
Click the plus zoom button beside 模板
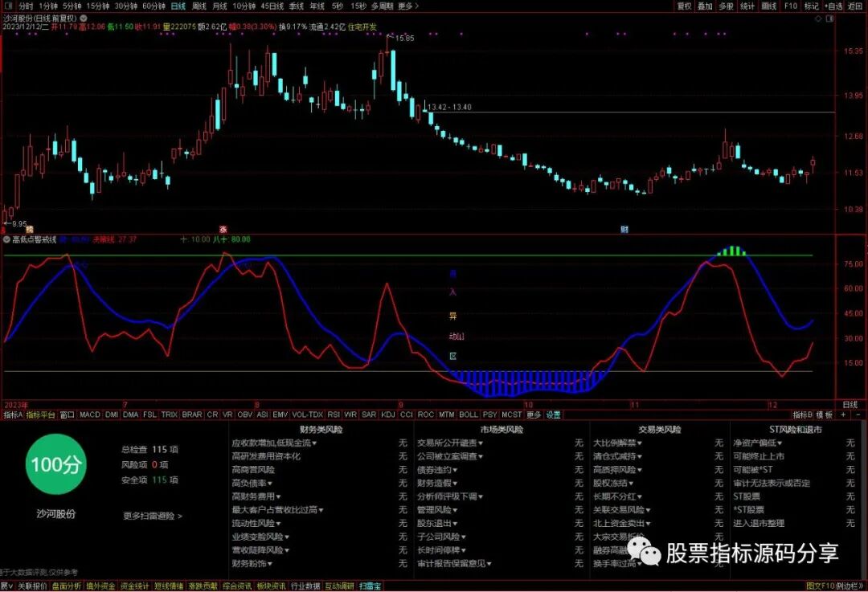coord(843,414)
